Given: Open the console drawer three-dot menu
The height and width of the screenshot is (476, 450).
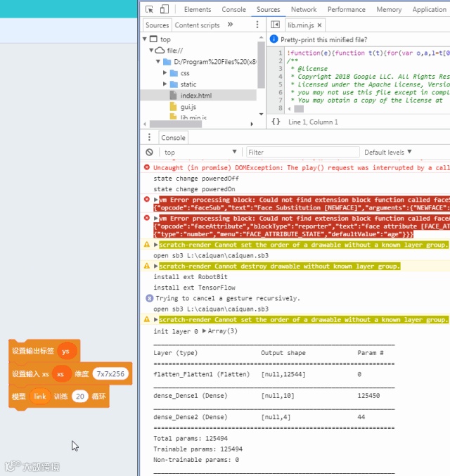Looking at the screenshot, I should 149,137.
